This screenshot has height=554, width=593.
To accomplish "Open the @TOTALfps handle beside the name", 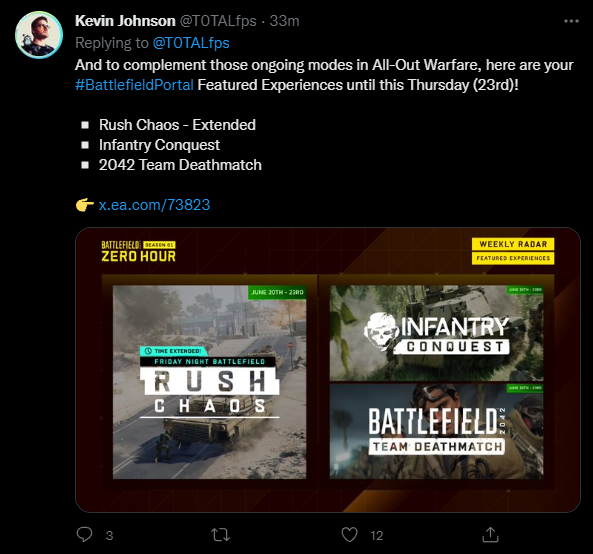I will 218,21.
